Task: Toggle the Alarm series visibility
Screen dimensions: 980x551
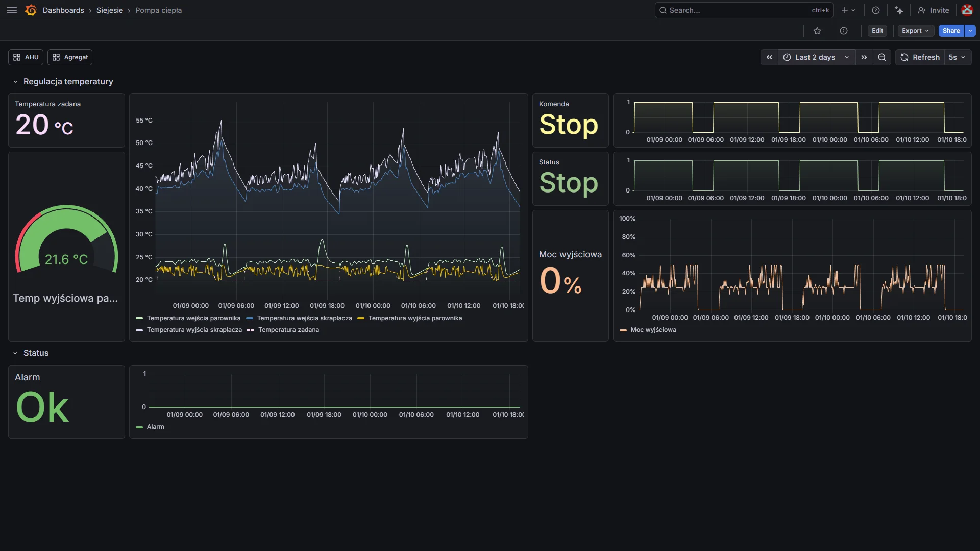Action: point(155,427)
